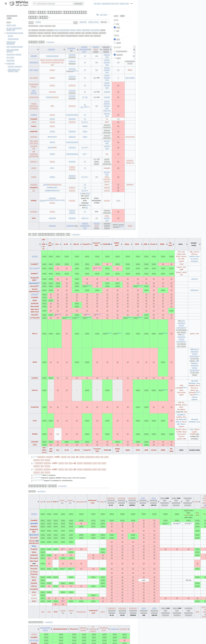Viewport: 206px width, 644px height.
Task: Open the view history tab
Action: pyautogui.click(x=93, y=22)
